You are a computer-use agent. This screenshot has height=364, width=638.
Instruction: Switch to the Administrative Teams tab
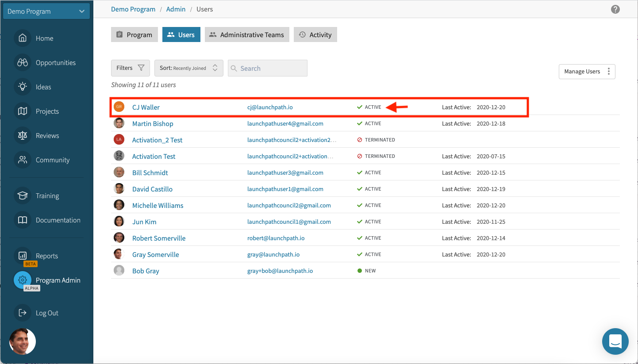tap(247, 35)
